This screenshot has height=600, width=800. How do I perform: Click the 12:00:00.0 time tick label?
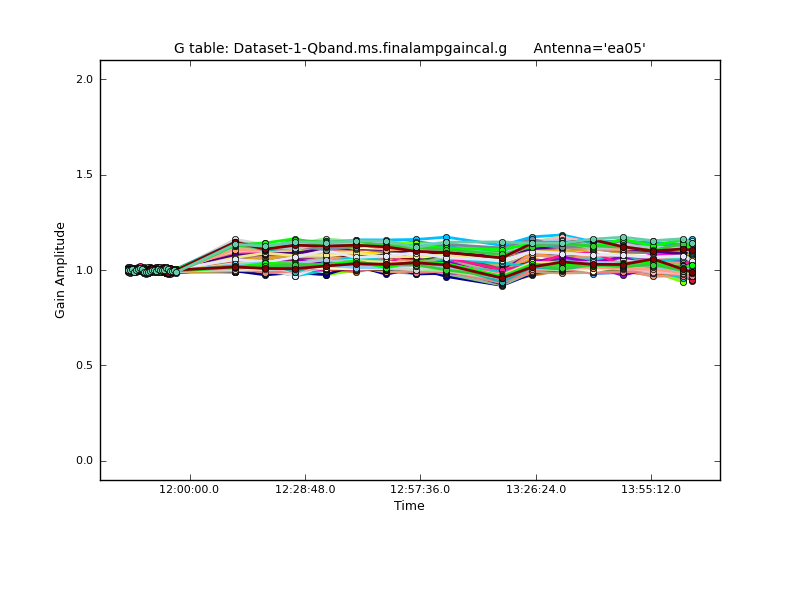click(x=189, y=489)
